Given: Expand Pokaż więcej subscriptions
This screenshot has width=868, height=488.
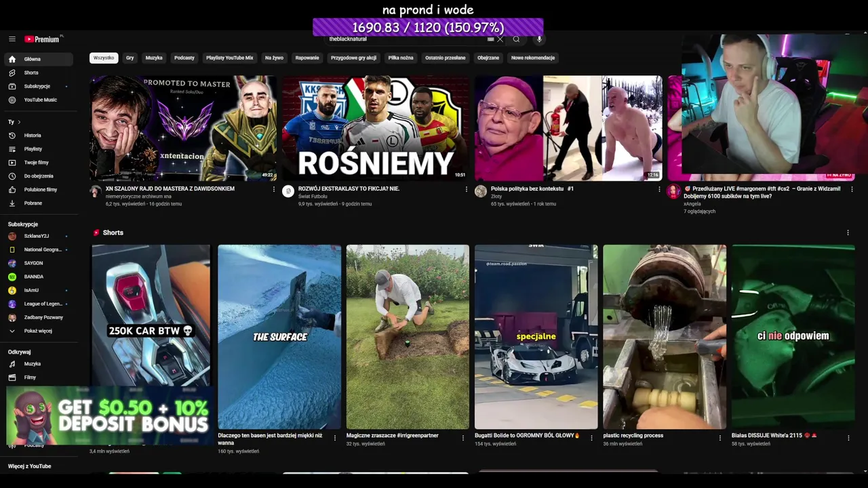Looking at the screenshot, I should tap(38, 331).
